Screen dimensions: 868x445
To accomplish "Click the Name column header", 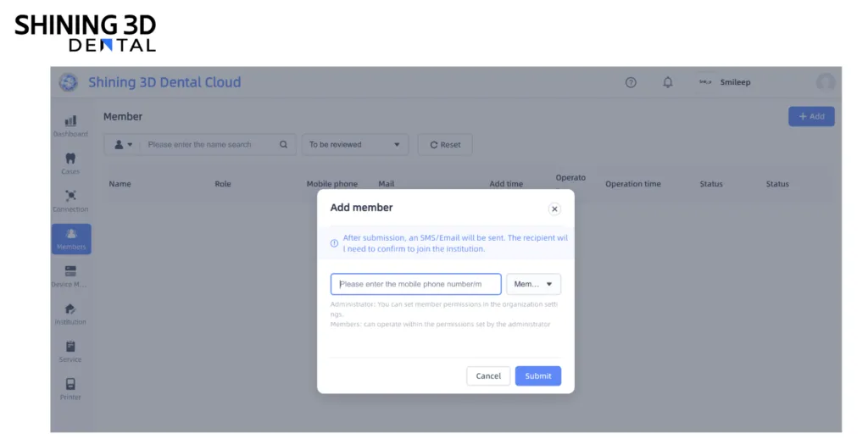I will tap(120, 184).
